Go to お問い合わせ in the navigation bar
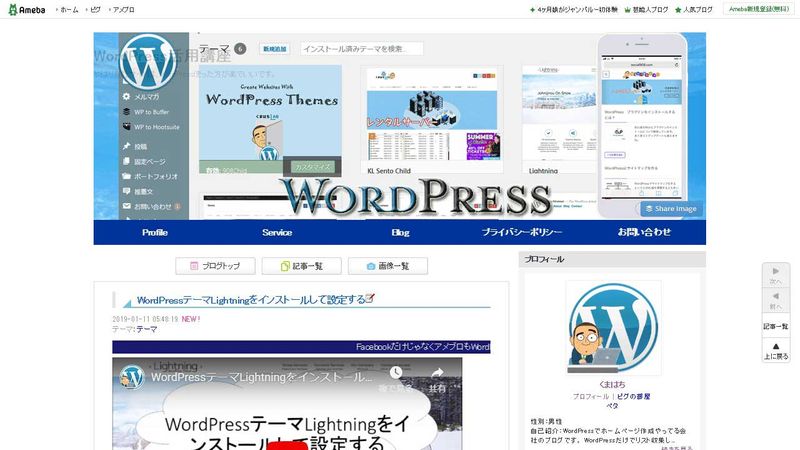 tap(644, 232)
